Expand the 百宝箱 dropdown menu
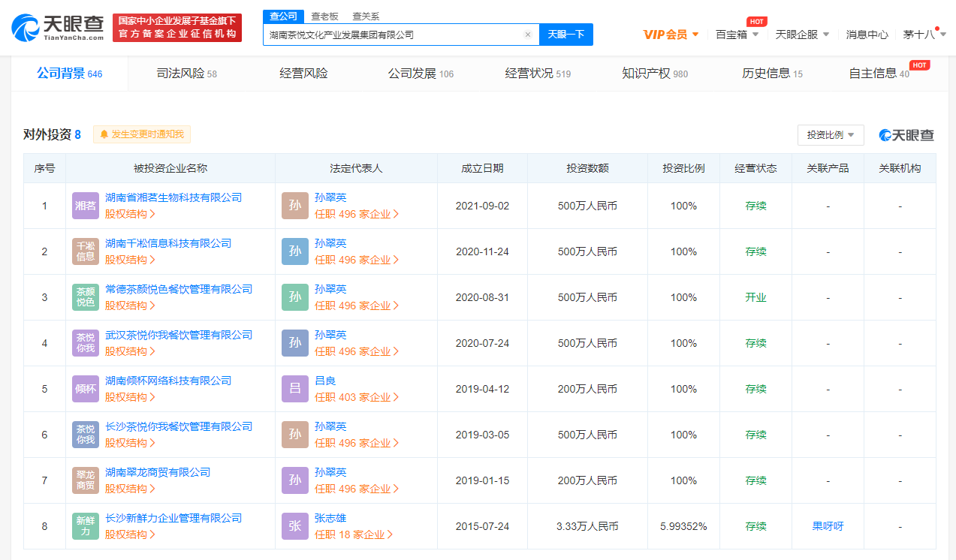 pos(737,35)
